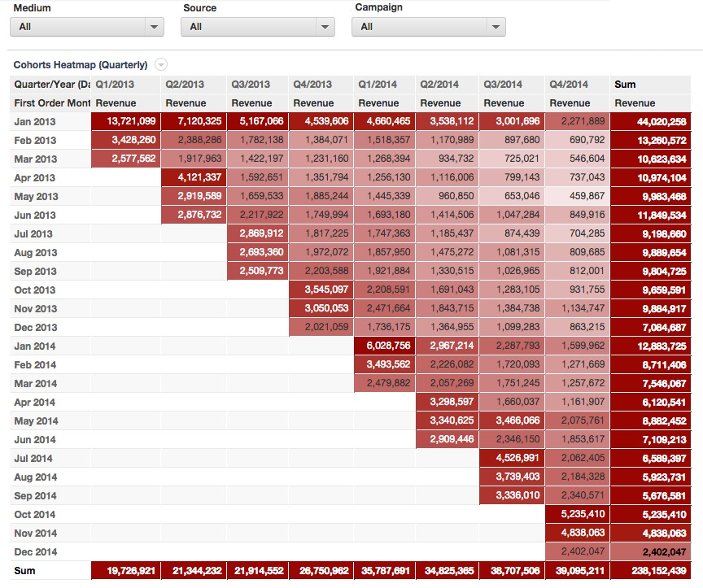Viewport: 703px width, 588px height.
Task: Click cell value 3,545,097
Action: click(321, 290)
